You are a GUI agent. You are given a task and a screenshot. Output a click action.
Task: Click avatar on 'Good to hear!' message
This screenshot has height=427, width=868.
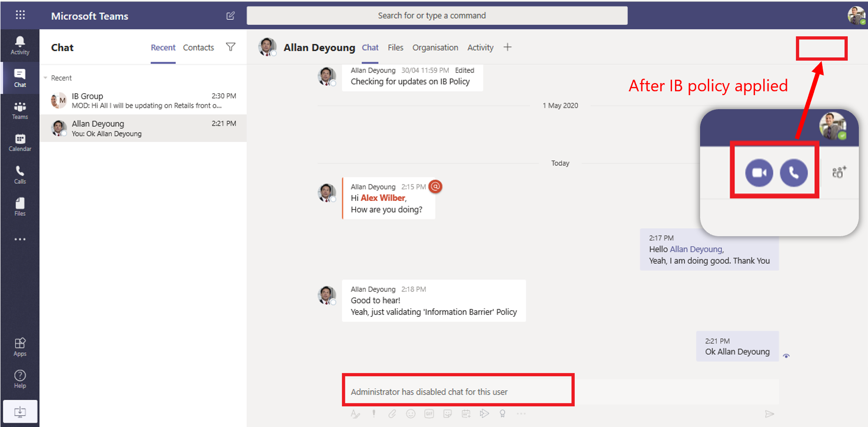pos(327,295)
